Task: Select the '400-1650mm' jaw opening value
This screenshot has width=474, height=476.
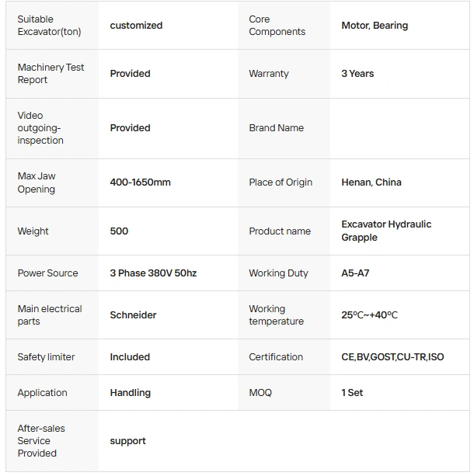Action: (x=140, y=182)
